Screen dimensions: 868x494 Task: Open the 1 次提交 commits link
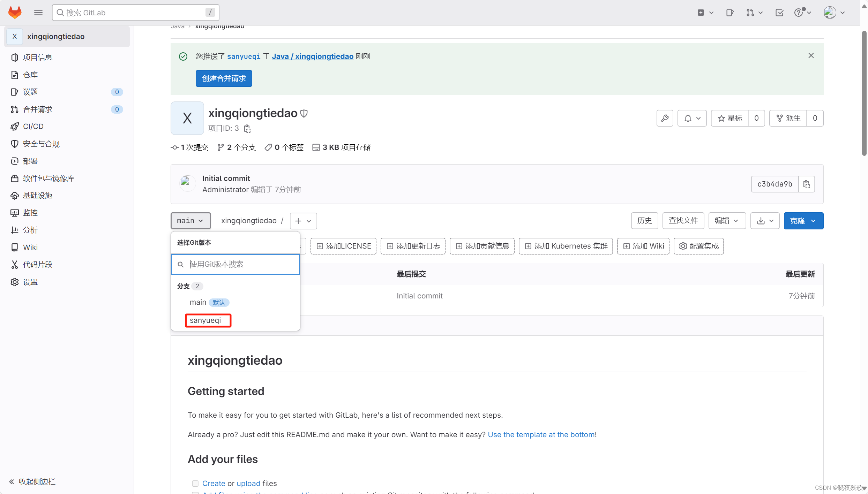coord(189,147)
